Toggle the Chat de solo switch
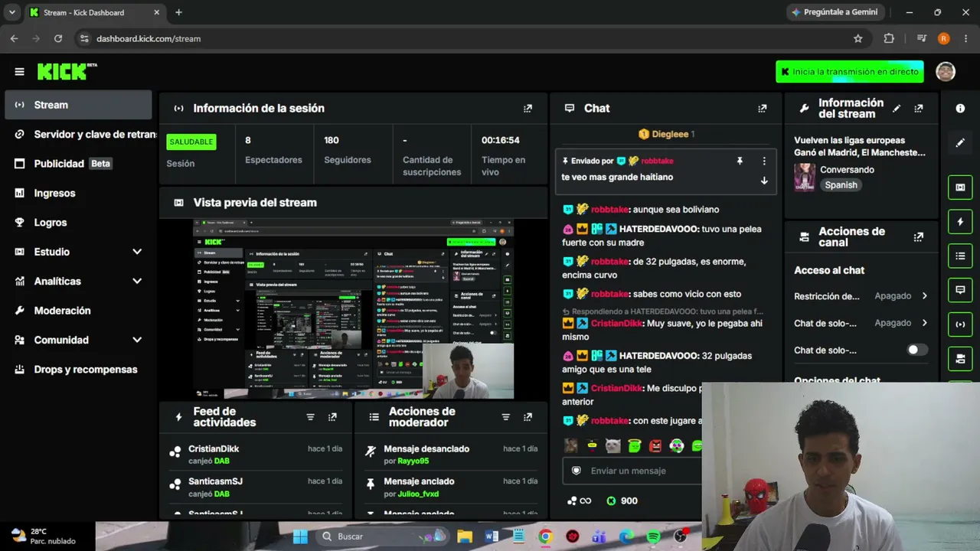This screenshot has width=980, height=551. (917, 350)
